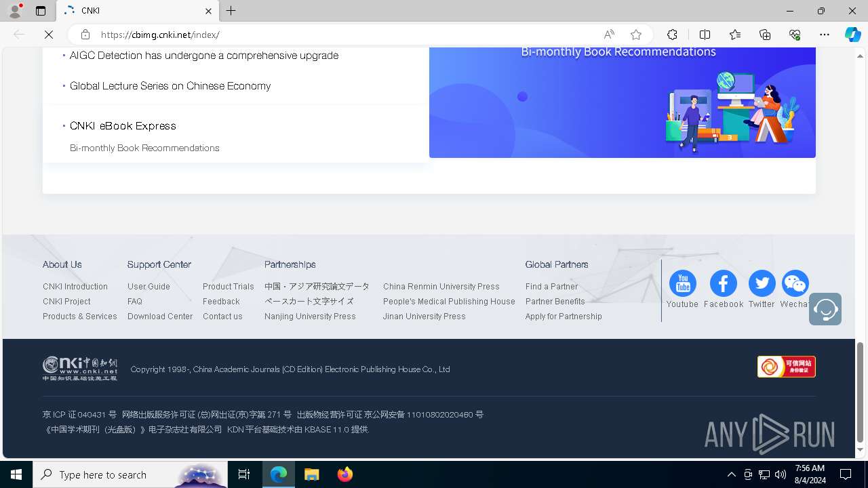Screen dimensions: 868x488
Task: Open the ベースカート文字サイズ link
Action: pos(309,302)
